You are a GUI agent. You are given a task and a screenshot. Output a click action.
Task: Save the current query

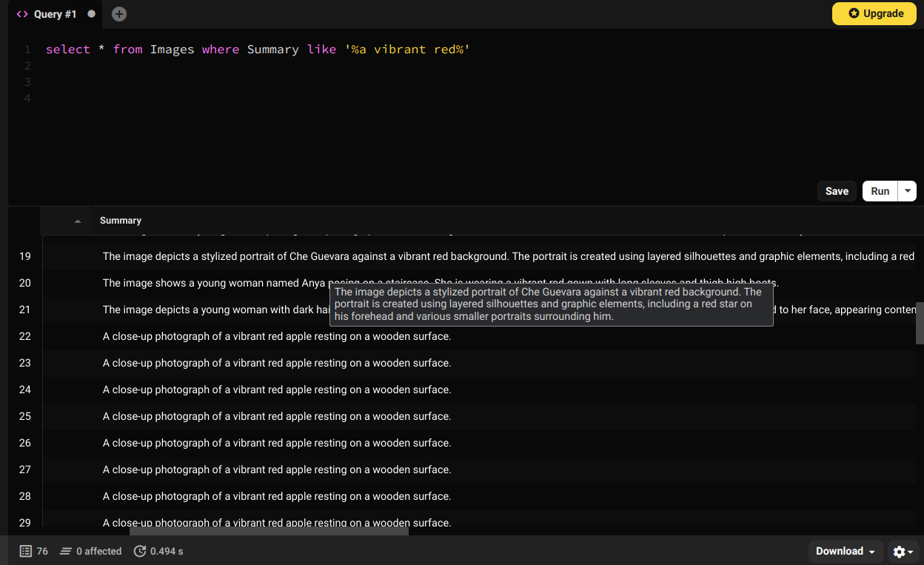[x=837, y=191]
